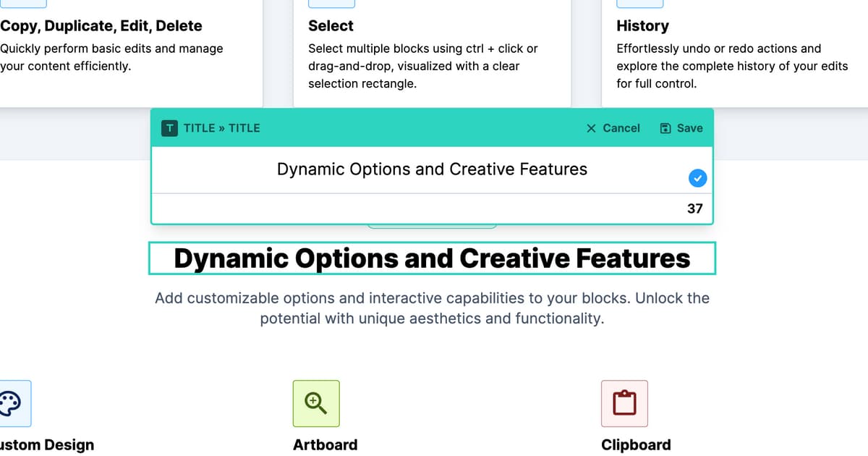Image resolution: width=868 pixels, height=456 pixels.
Task: Open the Artboard feature heading
Action: pos(325,444)
